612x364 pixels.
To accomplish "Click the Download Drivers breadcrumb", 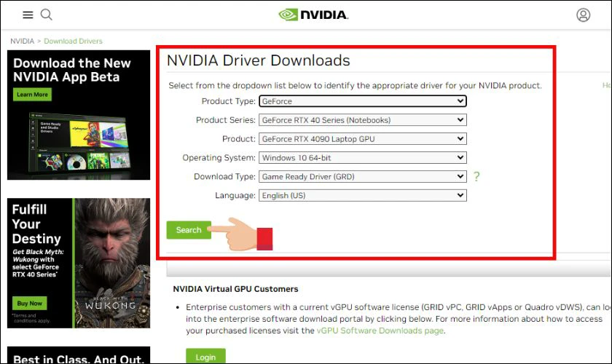I will point(73,41).
